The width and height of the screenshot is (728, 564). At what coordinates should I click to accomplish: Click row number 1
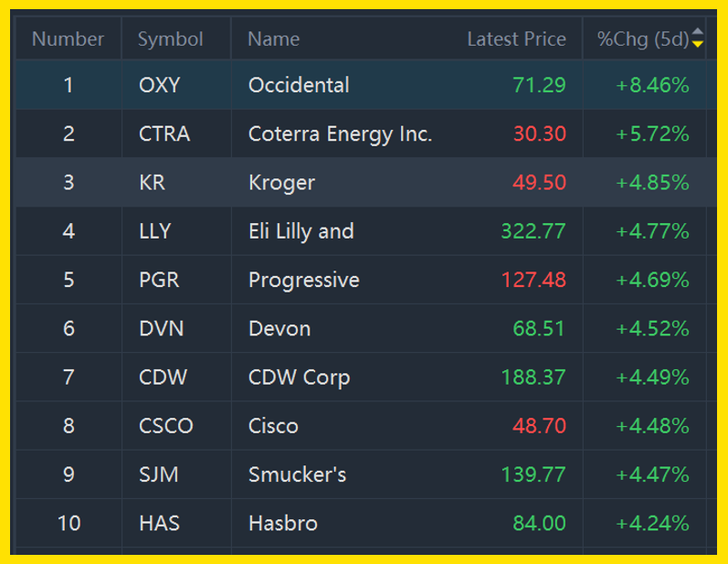pyautogui.click(x=69, y=85)
